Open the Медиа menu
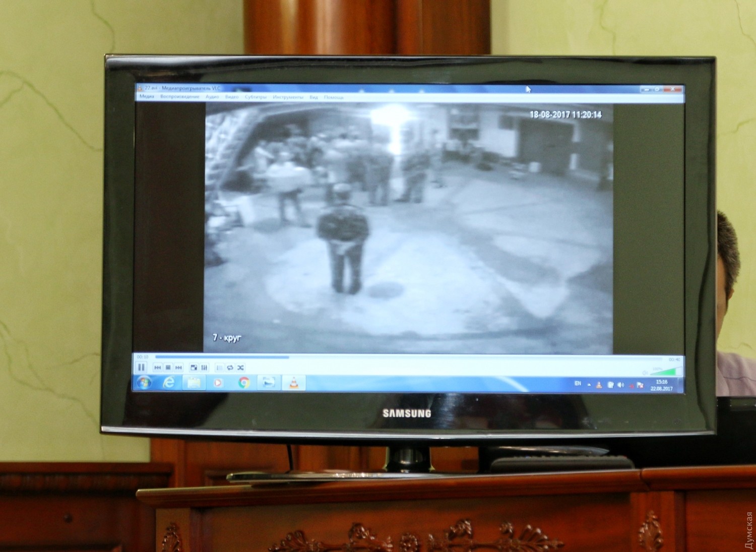This screenshot has width=756, height=552. 147,96
